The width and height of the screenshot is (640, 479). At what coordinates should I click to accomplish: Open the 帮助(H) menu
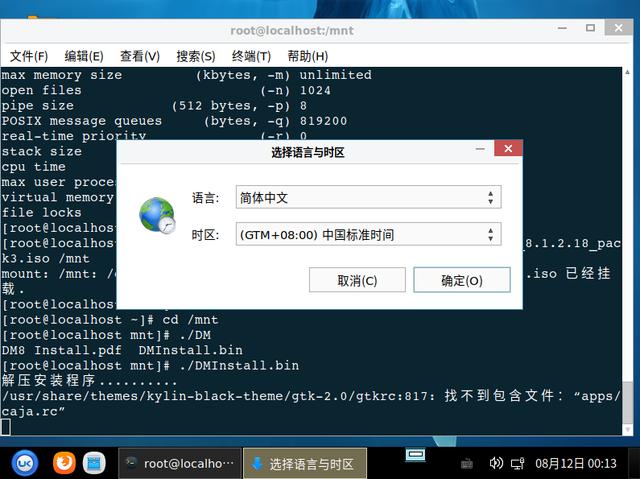307,56
